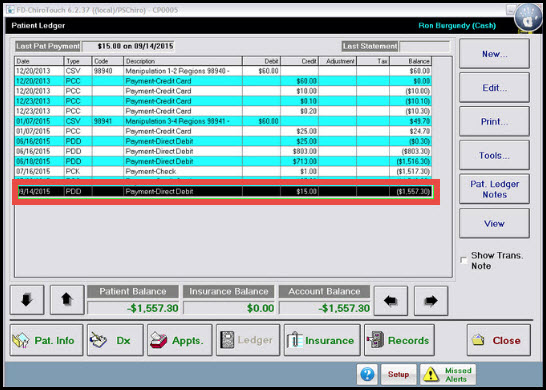Viewport: 546px width, 390px height.
Task: Click the Print... button
Action: 494,121
